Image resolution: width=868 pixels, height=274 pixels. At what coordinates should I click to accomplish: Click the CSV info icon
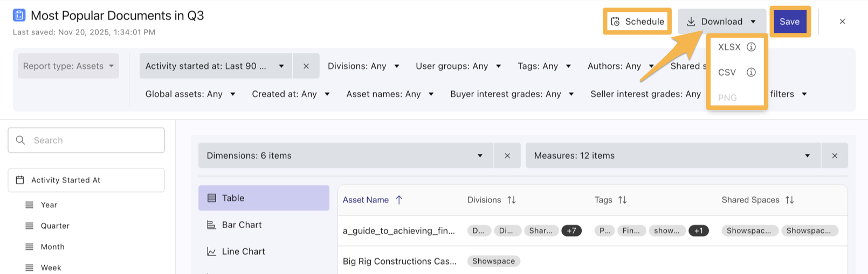point(751,72)
